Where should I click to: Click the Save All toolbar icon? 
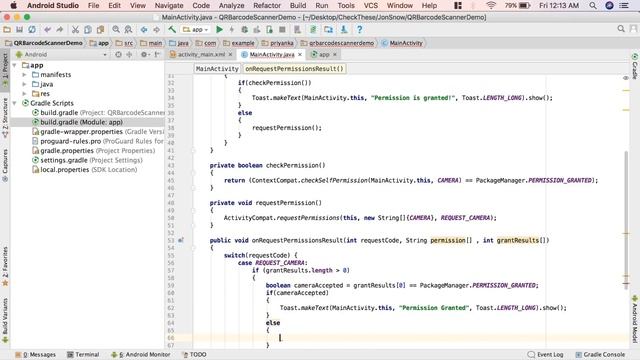19,29
